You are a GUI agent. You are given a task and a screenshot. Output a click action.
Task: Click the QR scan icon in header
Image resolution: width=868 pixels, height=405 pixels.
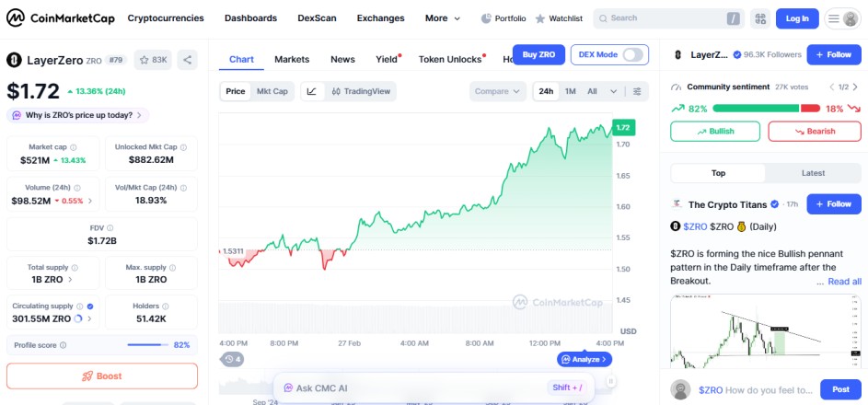pyautogui.click(x=760, y=18)
